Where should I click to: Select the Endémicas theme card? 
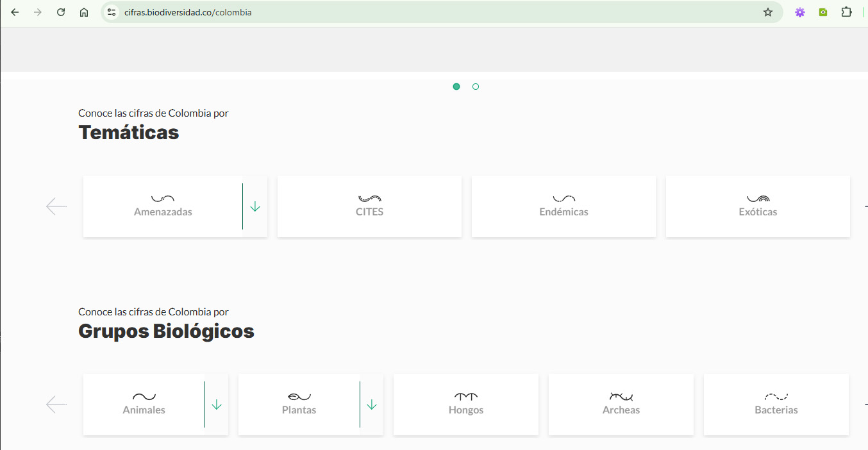(x=563, y=206)
